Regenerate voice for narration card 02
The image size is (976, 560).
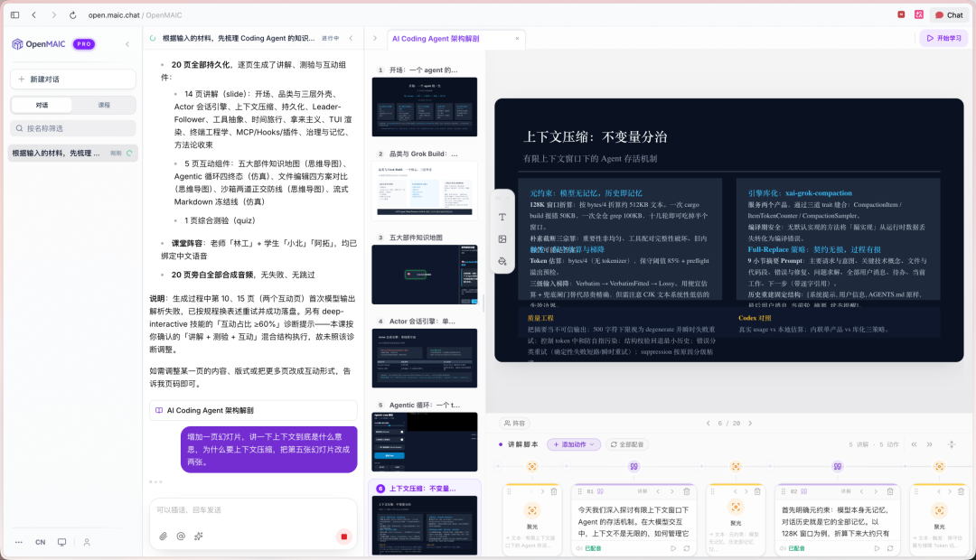click(890, 548)
